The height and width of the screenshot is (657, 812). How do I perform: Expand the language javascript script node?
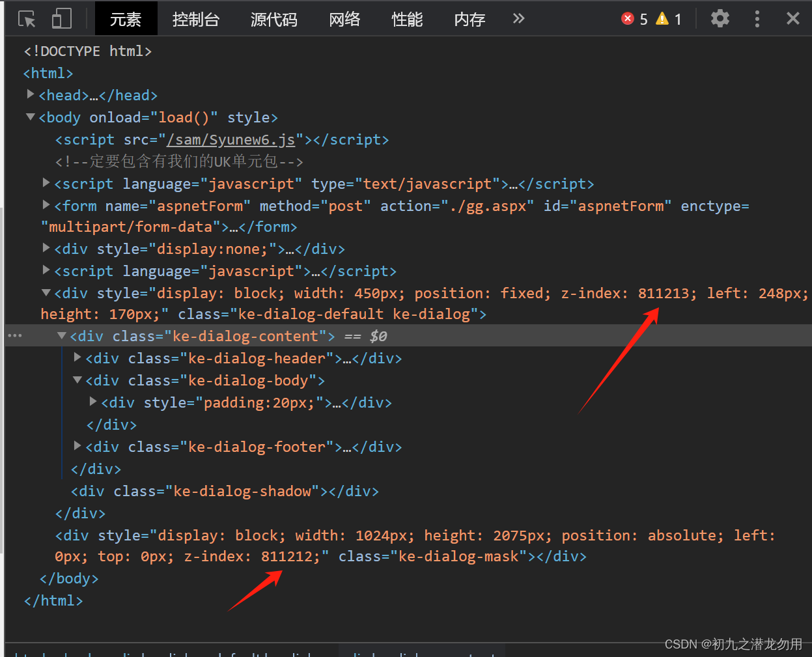46,270
